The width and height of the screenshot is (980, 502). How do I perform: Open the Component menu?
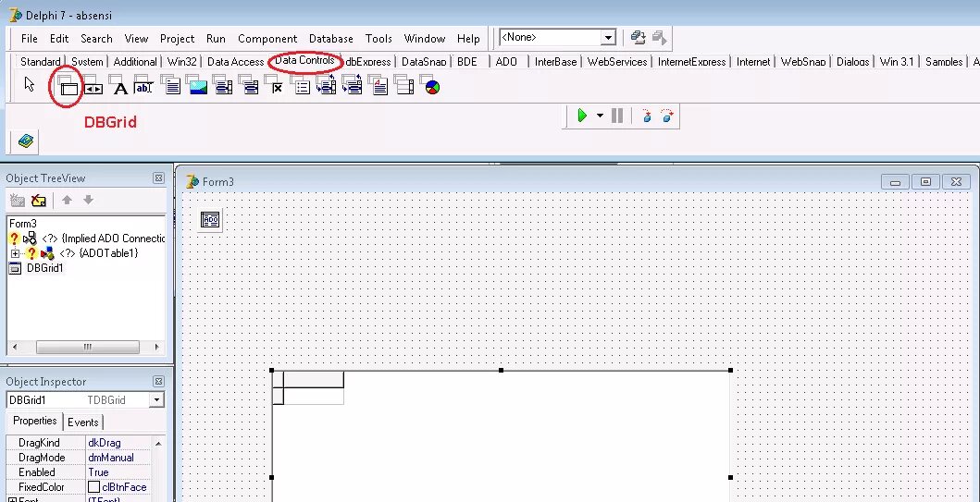267,39
